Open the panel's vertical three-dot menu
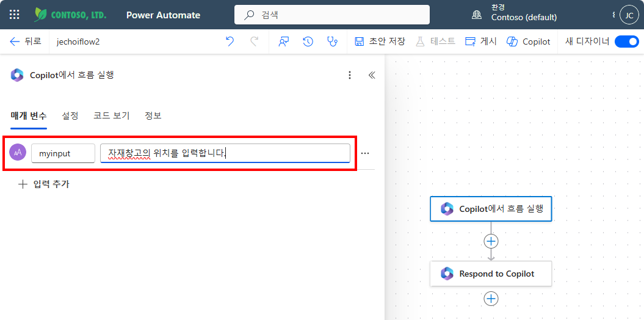Screen dimensions: 644x320 tap(350, 75)
